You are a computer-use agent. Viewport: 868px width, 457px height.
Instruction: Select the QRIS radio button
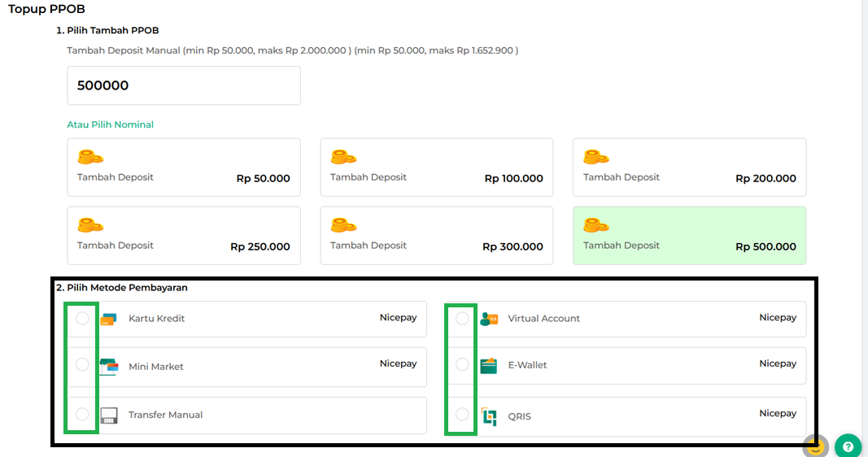(x=462, y=414)
